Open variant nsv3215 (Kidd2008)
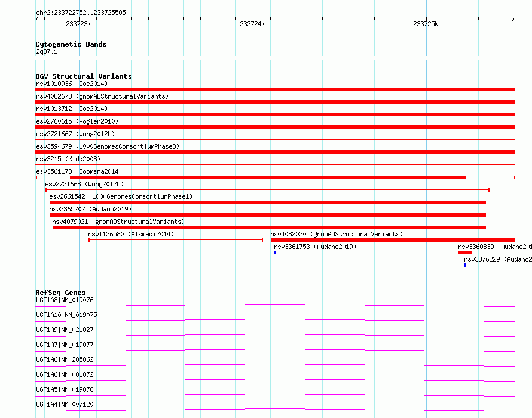Viewport: 532px width, 418px height. (68, 159)
